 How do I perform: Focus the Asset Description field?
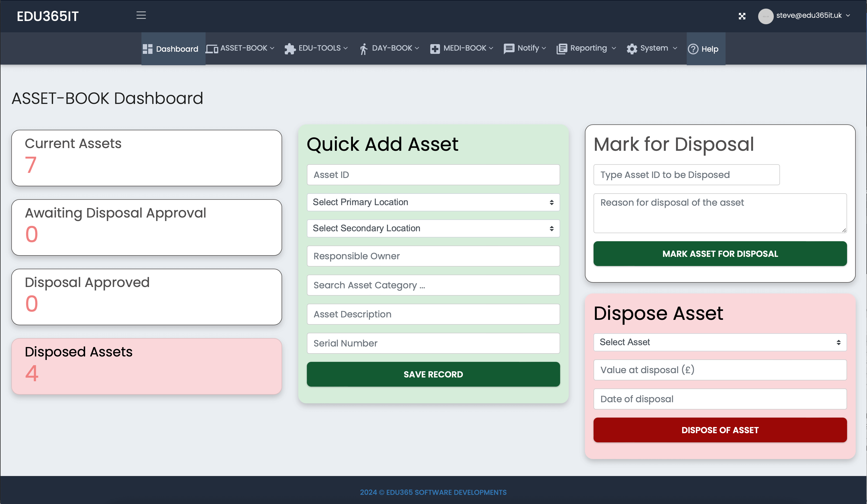(x=433, y=314)
